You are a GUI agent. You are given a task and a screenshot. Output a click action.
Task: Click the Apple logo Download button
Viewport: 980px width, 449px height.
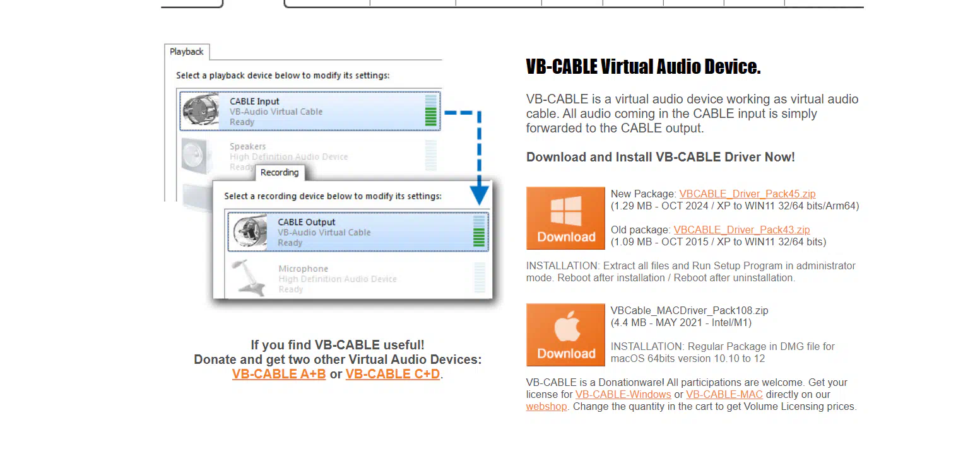[x=565, y=335]
